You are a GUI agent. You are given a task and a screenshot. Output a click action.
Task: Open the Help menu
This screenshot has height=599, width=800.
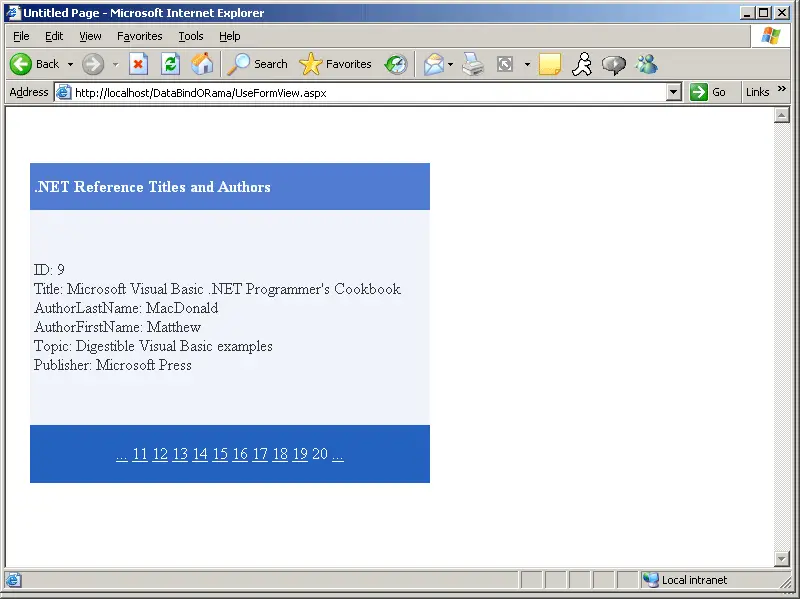230,36
